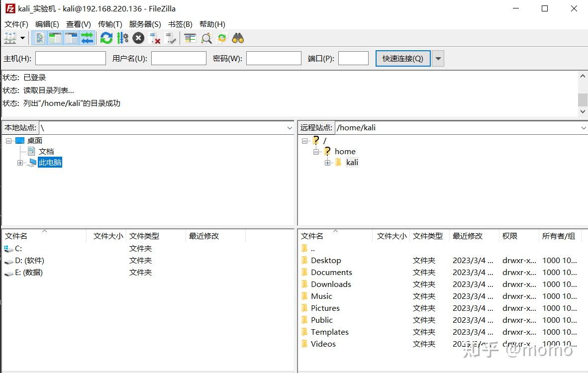Sort local list by 文件名 header
The image size is (588, 373).
[x=44, y=236]
